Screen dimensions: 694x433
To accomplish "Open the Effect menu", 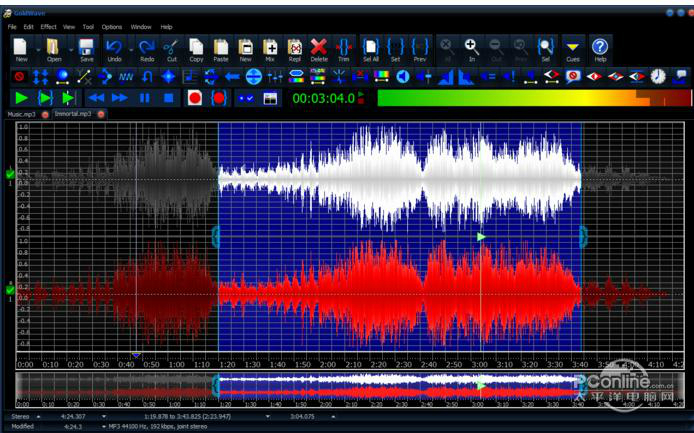I will point(48,27).
